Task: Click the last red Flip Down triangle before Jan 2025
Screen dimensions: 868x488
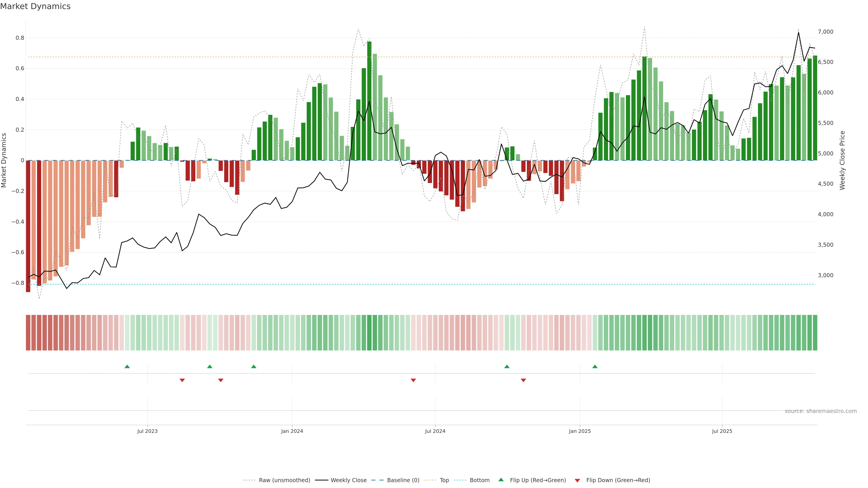Action: point(523,380)
